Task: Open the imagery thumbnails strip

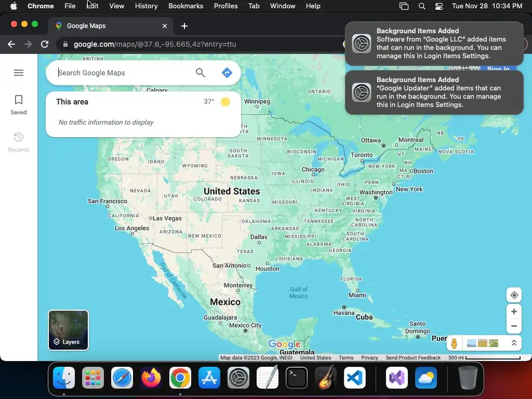Action: point(483,343)
